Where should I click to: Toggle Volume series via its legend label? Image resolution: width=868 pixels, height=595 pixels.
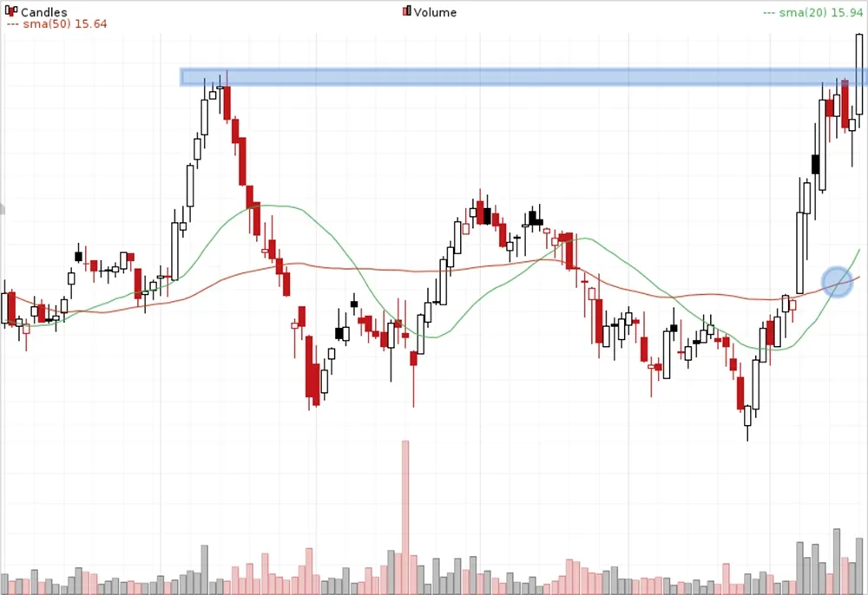pos(435,13)
